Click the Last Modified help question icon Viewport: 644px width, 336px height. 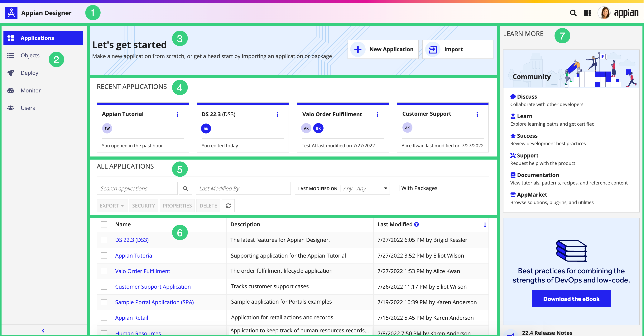pyautogui.click(x=416, y=224)
